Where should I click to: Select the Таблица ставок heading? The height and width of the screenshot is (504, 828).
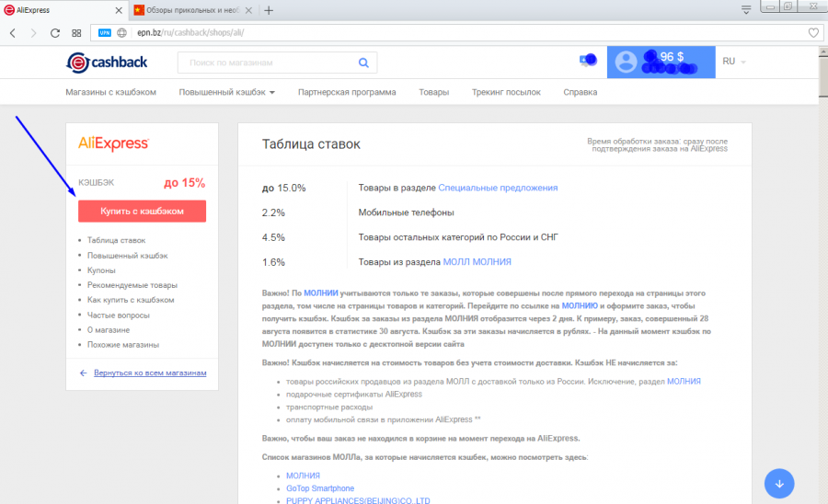coord(311,144)
